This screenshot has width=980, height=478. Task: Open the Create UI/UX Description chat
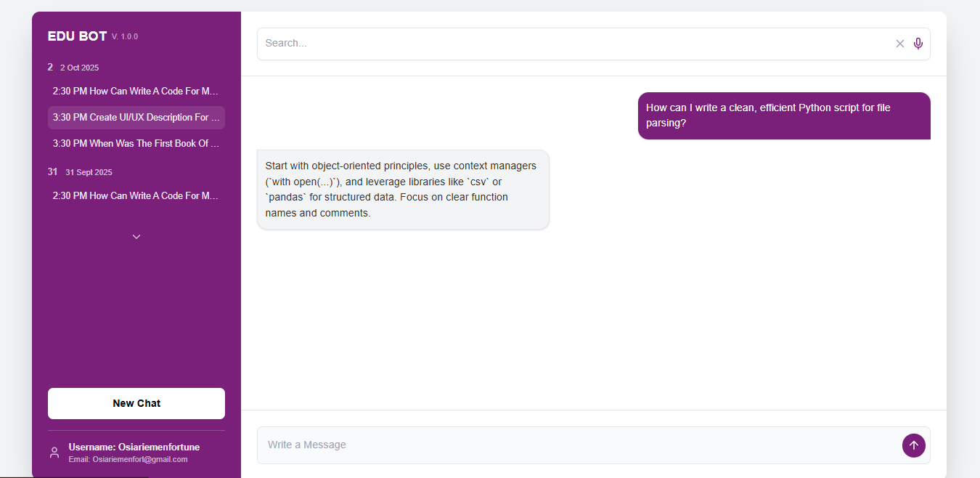point(136,117)
